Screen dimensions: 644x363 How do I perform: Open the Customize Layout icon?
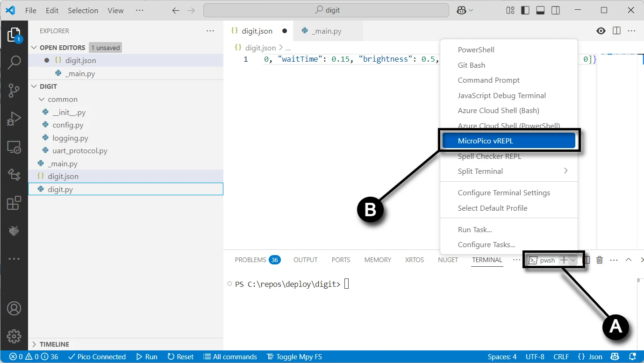click(510, 10)
